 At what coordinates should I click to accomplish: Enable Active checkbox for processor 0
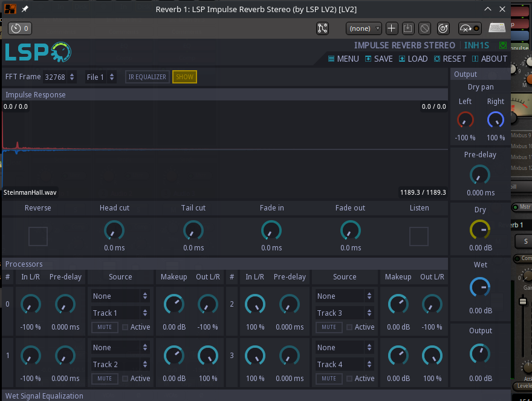coord(125,327)
